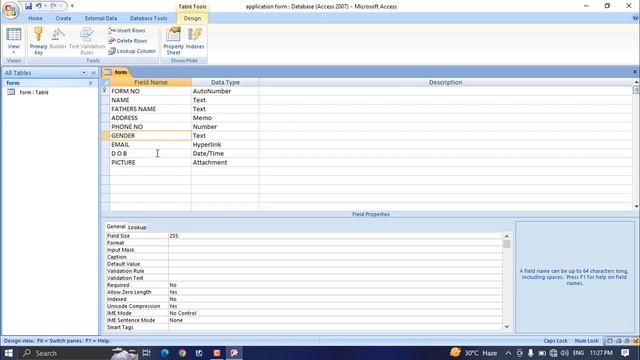This screenshot has height=360, width=640.
Task: Click the Field Name column header
Action: (x=151, y=82)
